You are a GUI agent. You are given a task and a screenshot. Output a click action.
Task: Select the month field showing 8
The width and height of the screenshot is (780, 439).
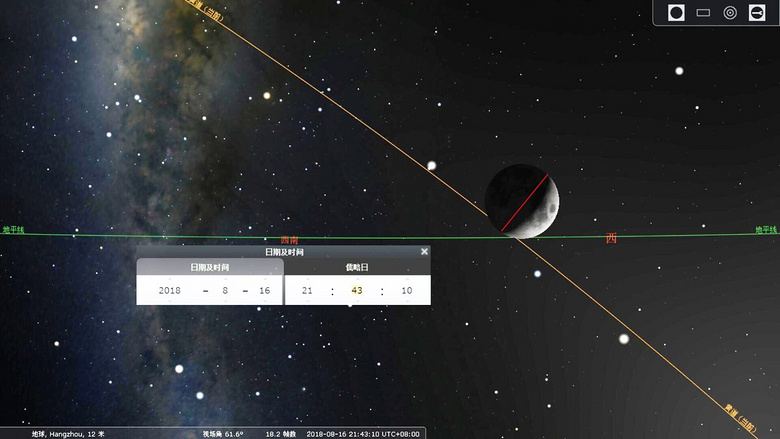pos(225,290)
